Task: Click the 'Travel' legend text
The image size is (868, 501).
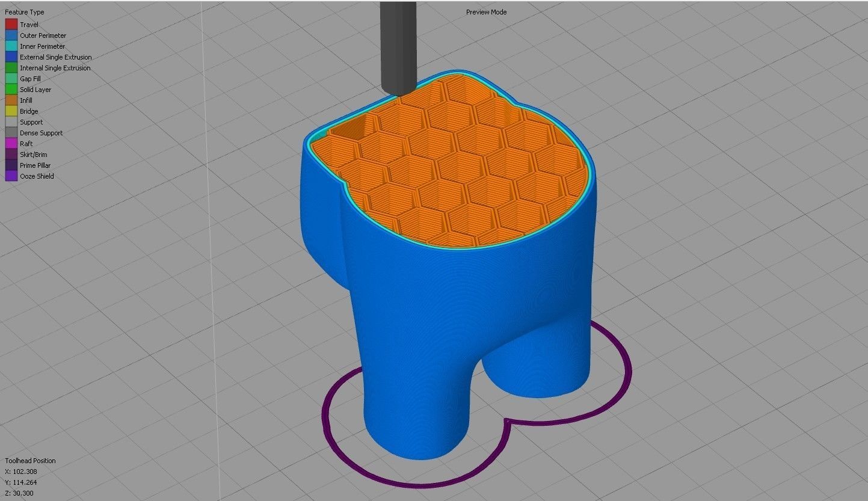Action: [x=29, y=25]
